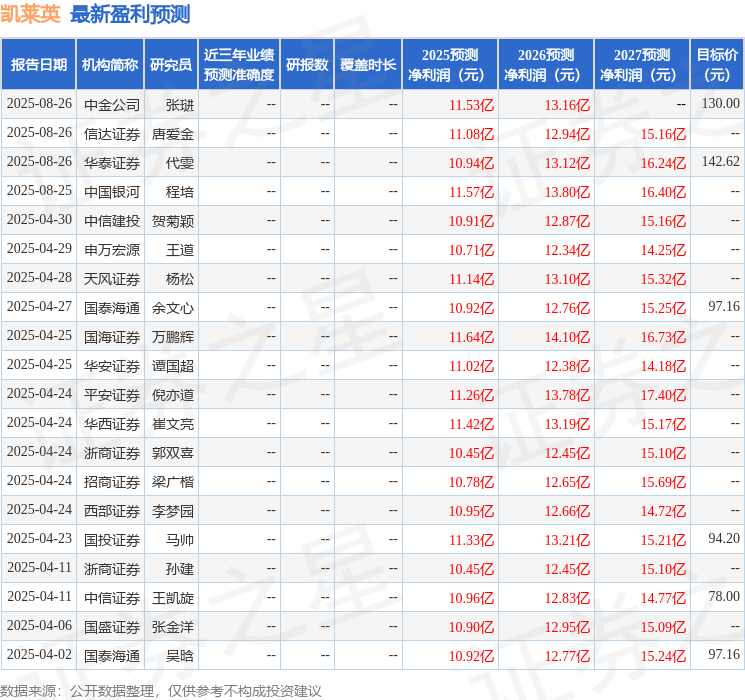Click the 目标价 column header
The image size is (745, 700).
pos(716,65)
